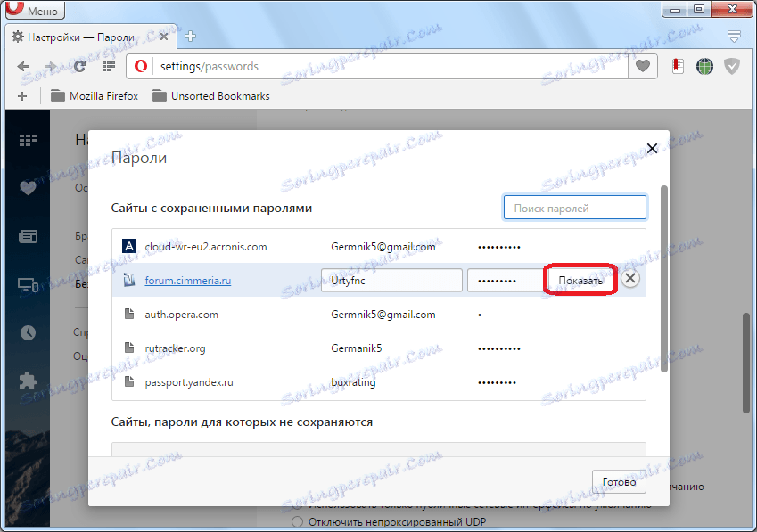Select the rutracker.org entry
This screenshot has height=532, width=757.
(378, 348)
